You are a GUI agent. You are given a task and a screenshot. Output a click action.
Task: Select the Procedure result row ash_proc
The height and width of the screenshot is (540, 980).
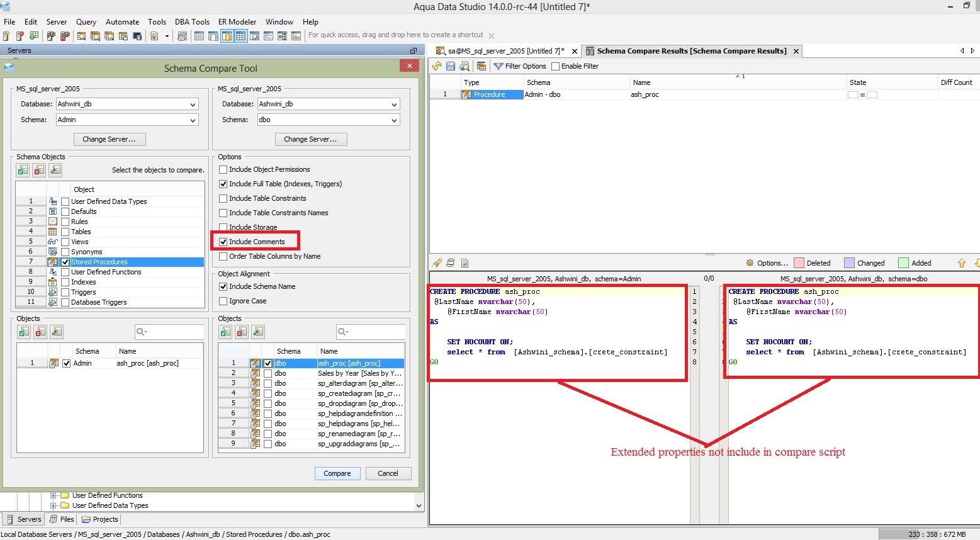tap(704, 94)
